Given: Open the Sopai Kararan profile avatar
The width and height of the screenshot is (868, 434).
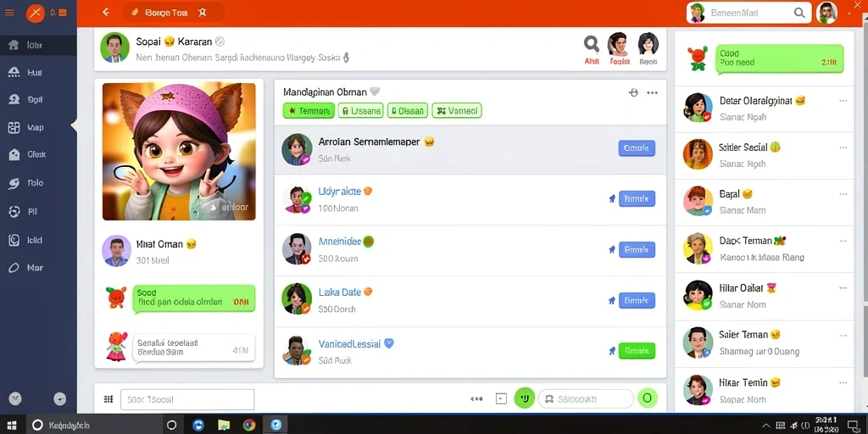Looking at the screenshot, I should coord(114,47).
